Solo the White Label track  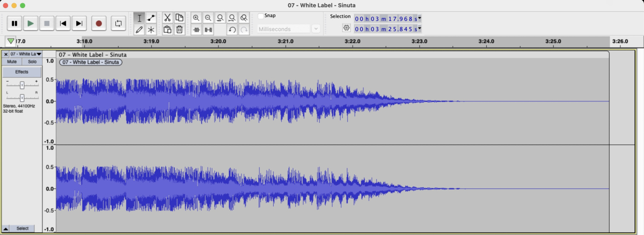tap(32, 62)
